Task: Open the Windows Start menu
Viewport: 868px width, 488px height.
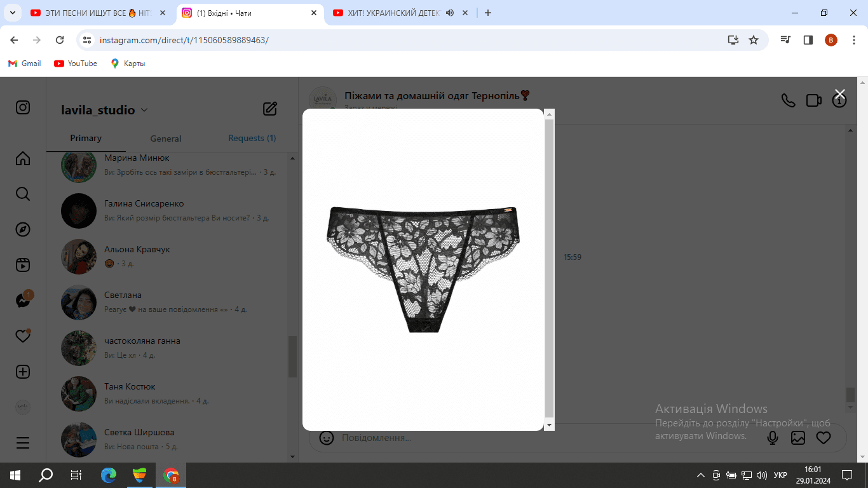Action: [x=15, y=475]
